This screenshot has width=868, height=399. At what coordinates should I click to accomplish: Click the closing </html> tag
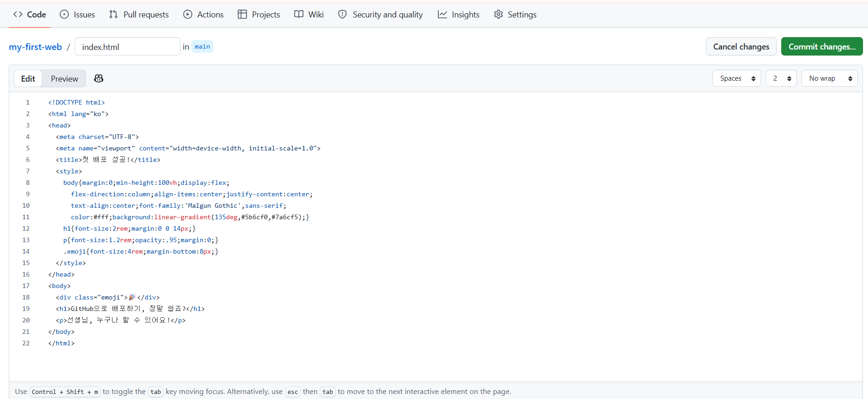click(x=62, y=343)
